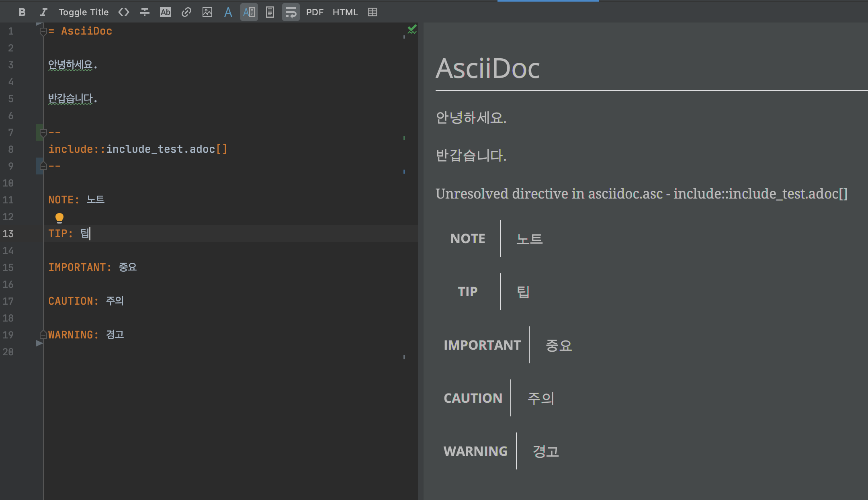This screenshot has height=500, width=868.
Task: Click Toggle Title in the toolbar
Action: (84, 12)
